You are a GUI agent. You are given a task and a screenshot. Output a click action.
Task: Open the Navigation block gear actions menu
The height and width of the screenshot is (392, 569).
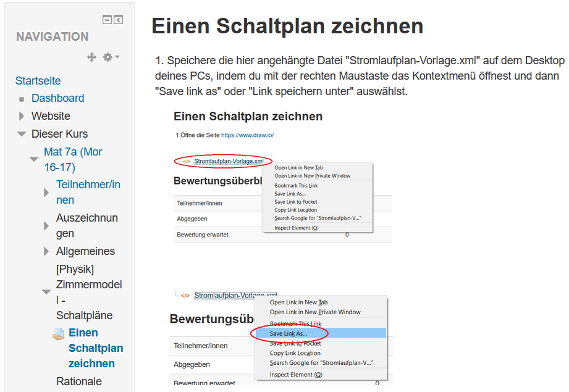[111, 57]
